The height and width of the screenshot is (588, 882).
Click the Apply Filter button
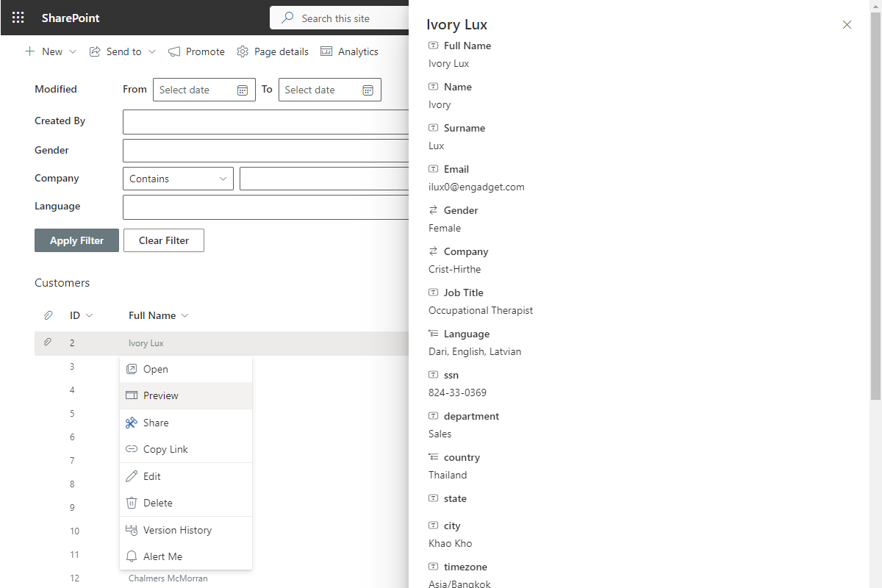[76, 240]
